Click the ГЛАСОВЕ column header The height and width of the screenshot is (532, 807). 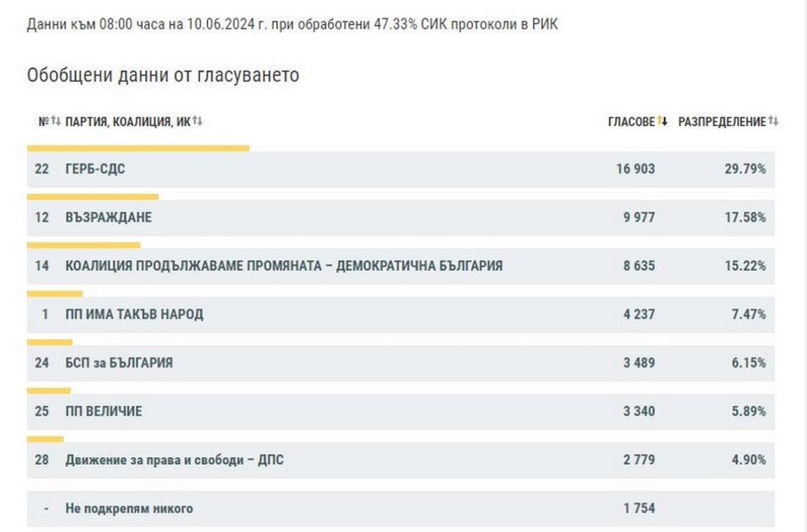click(631, 122)
